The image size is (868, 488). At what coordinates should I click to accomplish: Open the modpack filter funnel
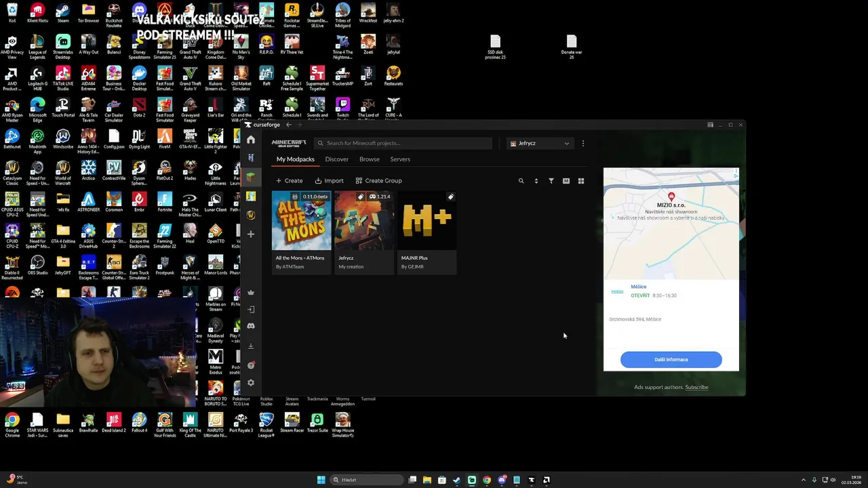tap(551, 181)
